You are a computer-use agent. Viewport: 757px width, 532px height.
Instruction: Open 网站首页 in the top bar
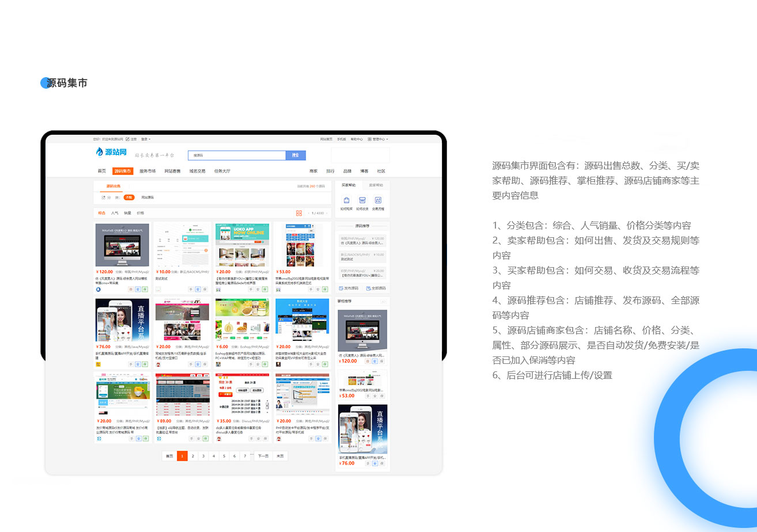(326, 139)
